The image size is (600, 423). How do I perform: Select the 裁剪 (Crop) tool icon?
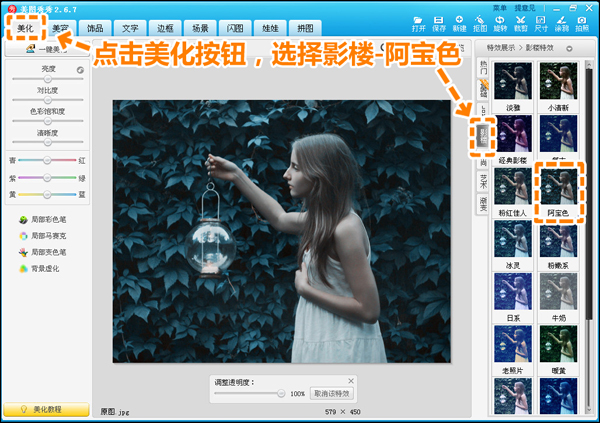(x=520, y=22)
